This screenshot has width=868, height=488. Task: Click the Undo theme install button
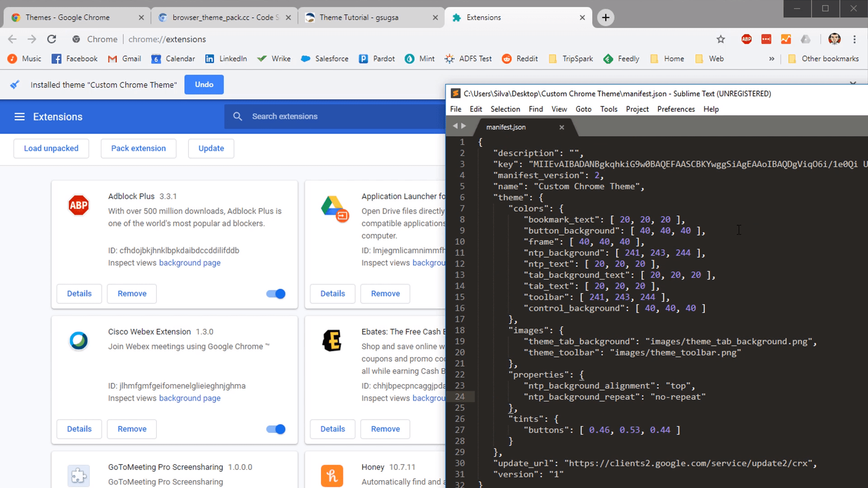coord(204,84)
